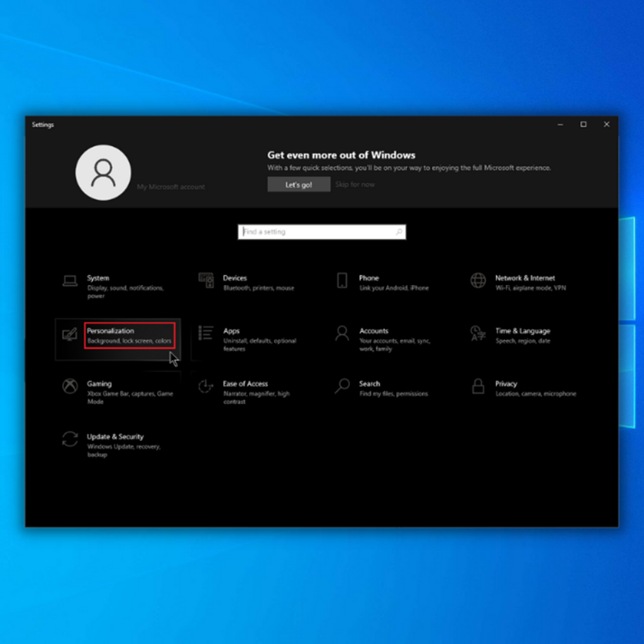Open Personalization category title
The image size is (644, 644).
tap(111, 331)
